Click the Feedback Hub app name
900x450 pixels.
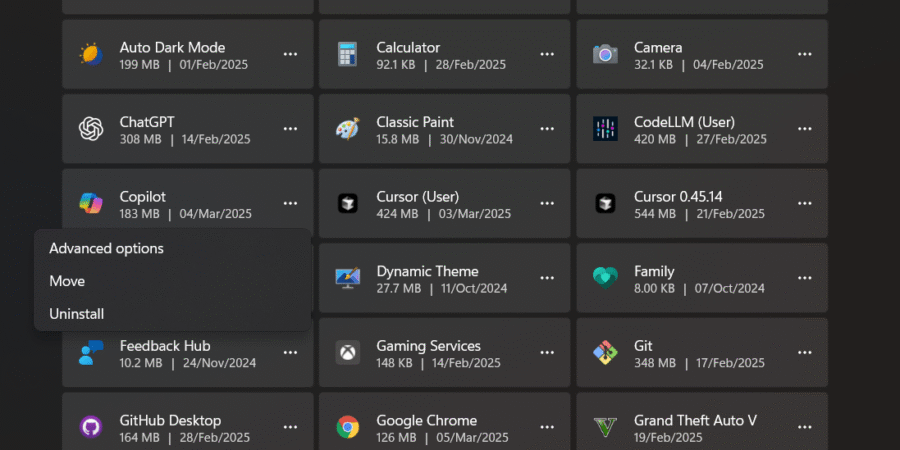click(165, 346)
